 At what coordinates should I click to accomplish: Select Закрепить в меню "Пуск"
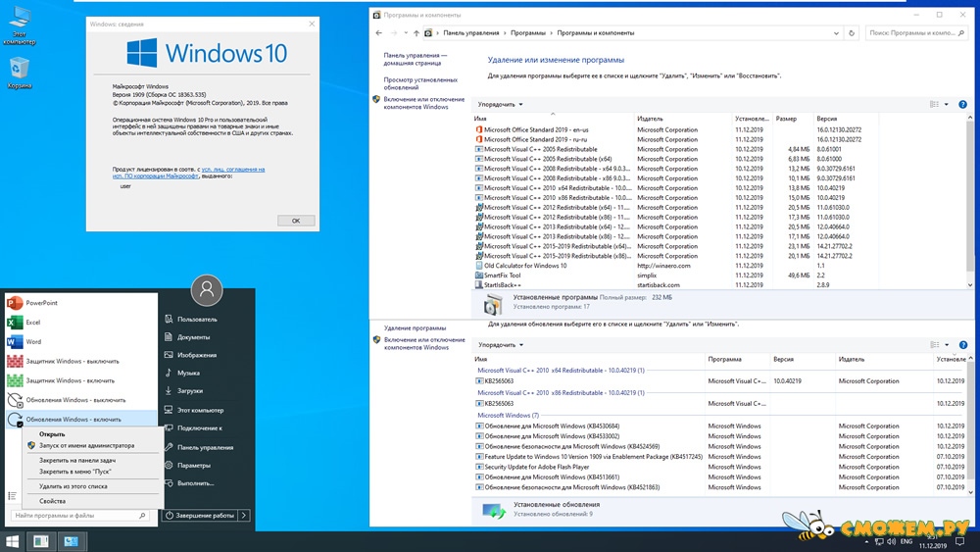click(75, 472)
